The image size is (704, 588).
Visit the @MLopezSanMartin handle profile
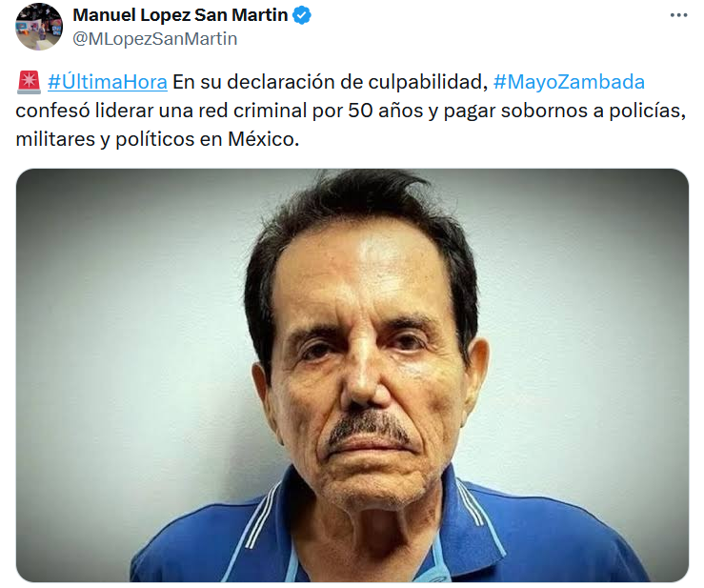(155, 39)
